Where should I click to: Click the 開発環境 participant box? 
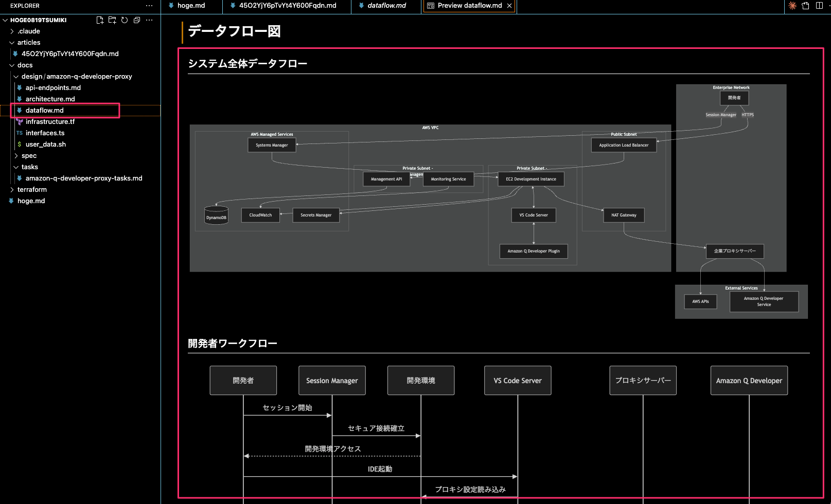[x=421, y=381]
